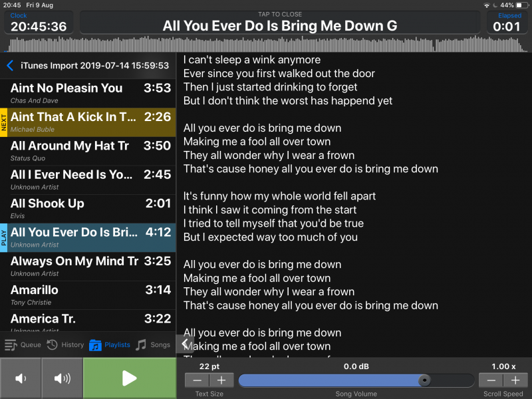Start playback with the green play button
532x399 pixels.
point(129,378)
